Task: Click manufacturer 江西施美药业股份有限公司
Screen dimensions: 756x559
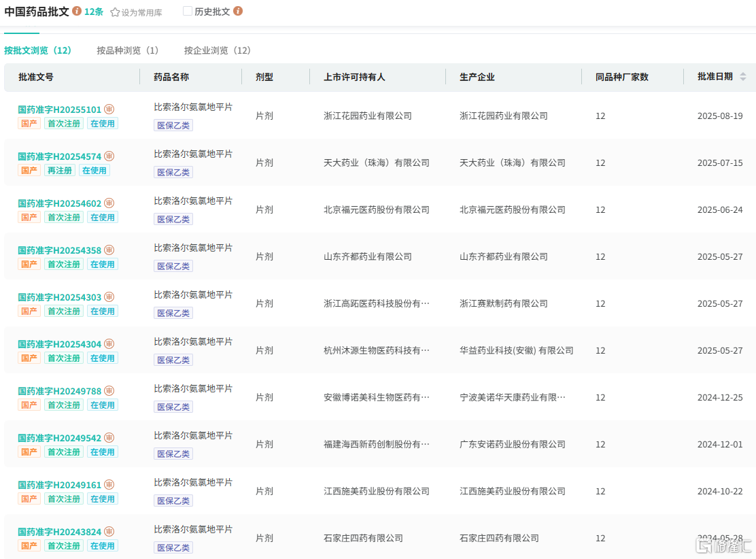Action: (x=513, y=491)
